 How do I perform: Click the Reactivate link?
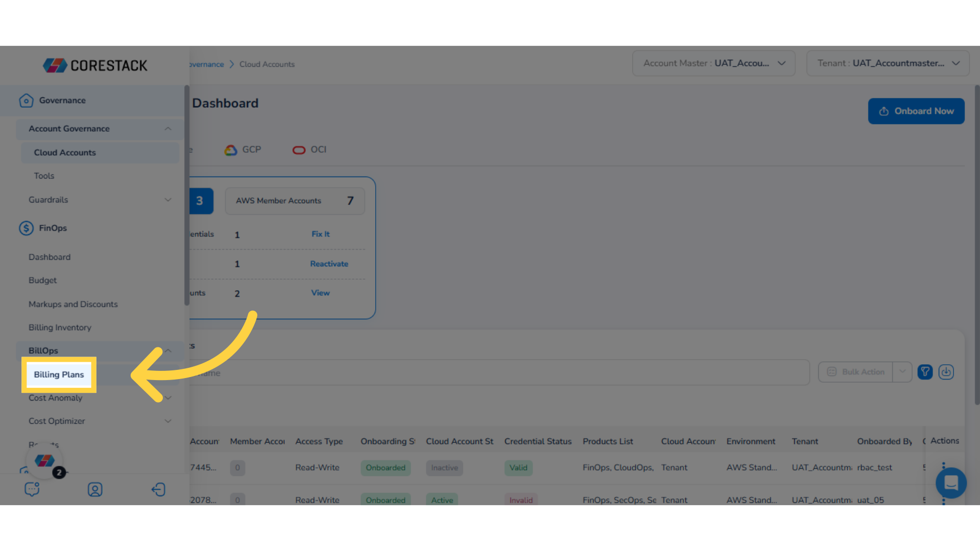[329, 264]
